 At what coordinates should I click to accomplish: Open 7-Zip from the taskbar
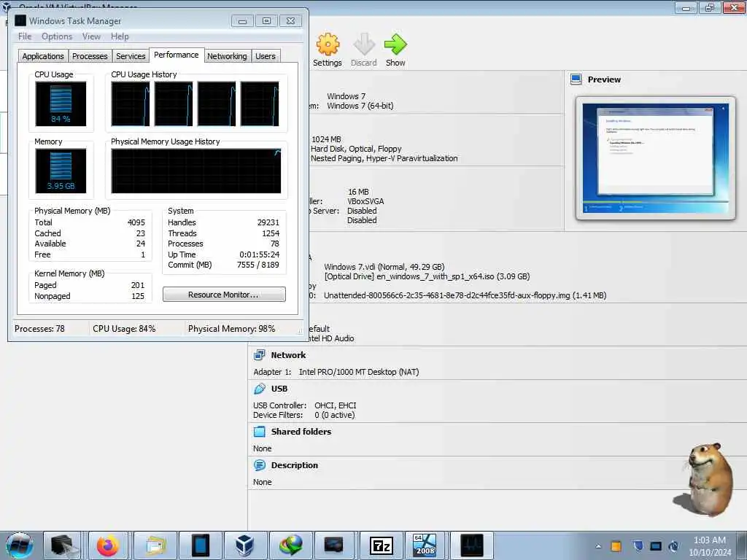[x=381, y=545]
